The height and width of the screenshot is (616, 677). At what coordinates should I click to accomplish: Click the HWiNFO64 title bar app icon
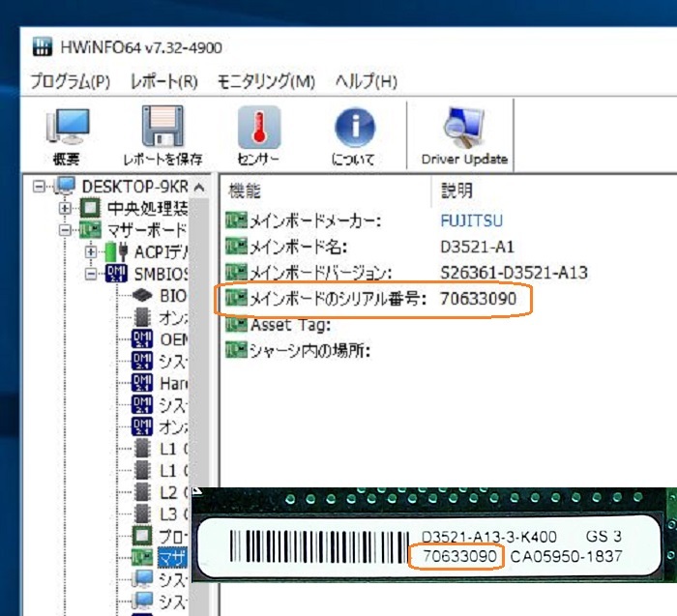click(43, 46)
